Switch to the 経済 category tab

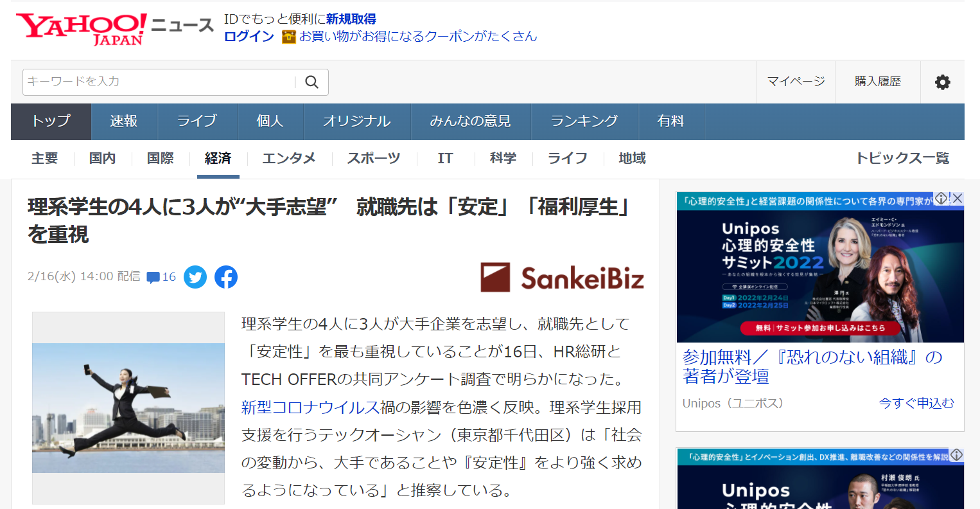218,158
